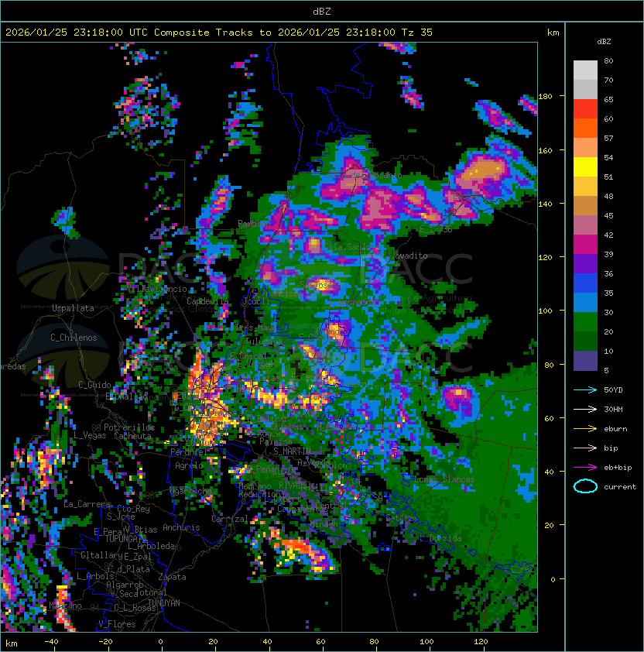Pick the light blue swatch in dBZ scale
This screenshot has height=652, width=644.
[585, 303]
